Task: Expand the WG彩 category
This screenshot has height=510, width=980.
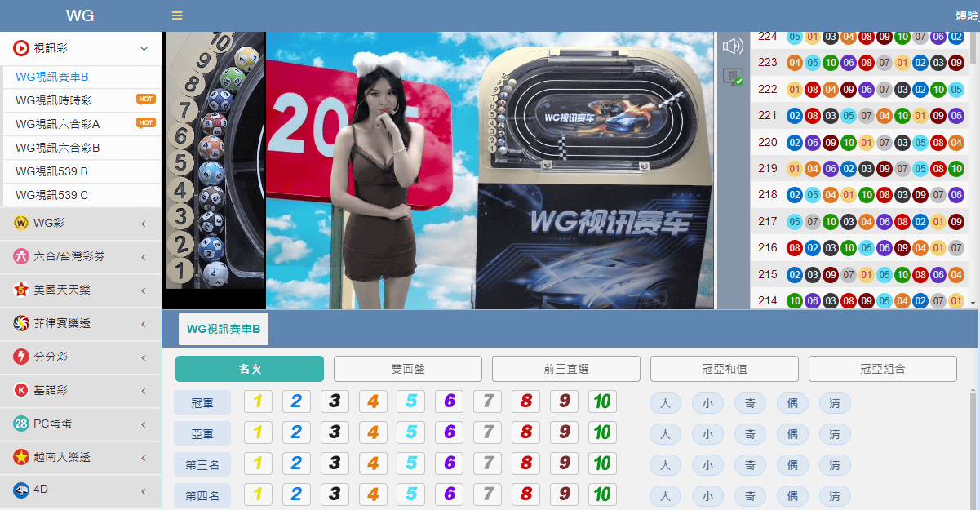Action: pyautogui.click(x=144, y=224)
